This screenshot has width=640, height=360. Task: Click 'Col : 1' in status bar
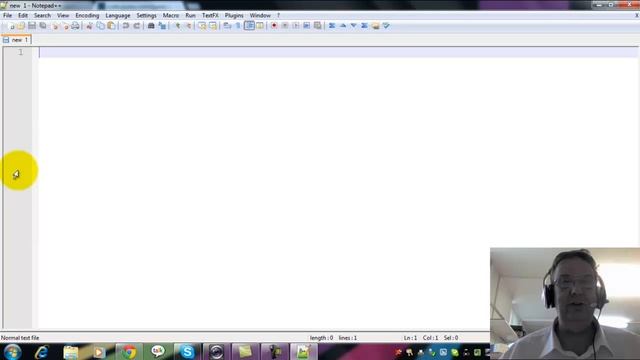click(430, 338)
